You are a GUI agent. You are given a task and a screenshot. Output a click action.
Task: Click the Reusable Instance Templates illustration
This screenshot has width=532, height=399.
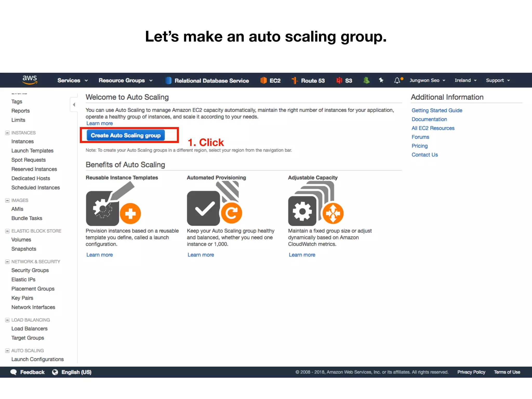point(114,203)
